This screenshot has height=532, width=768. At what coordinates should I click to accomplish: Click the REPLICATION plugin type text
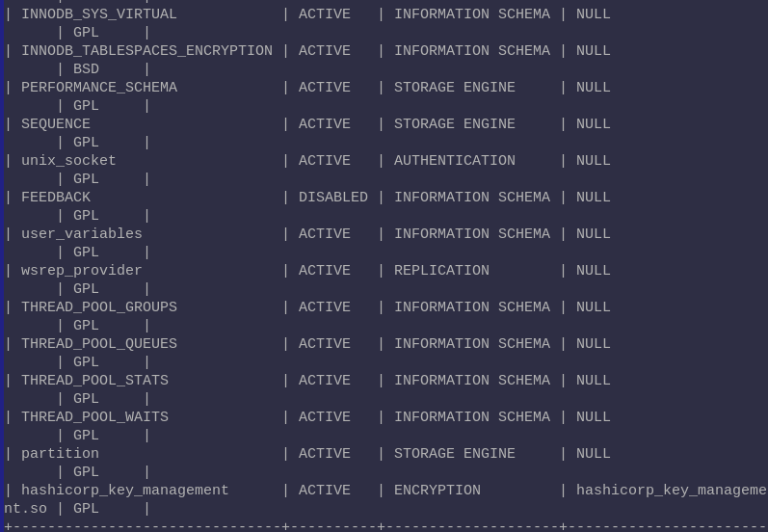pyautogui.click(x=441, y=271)
